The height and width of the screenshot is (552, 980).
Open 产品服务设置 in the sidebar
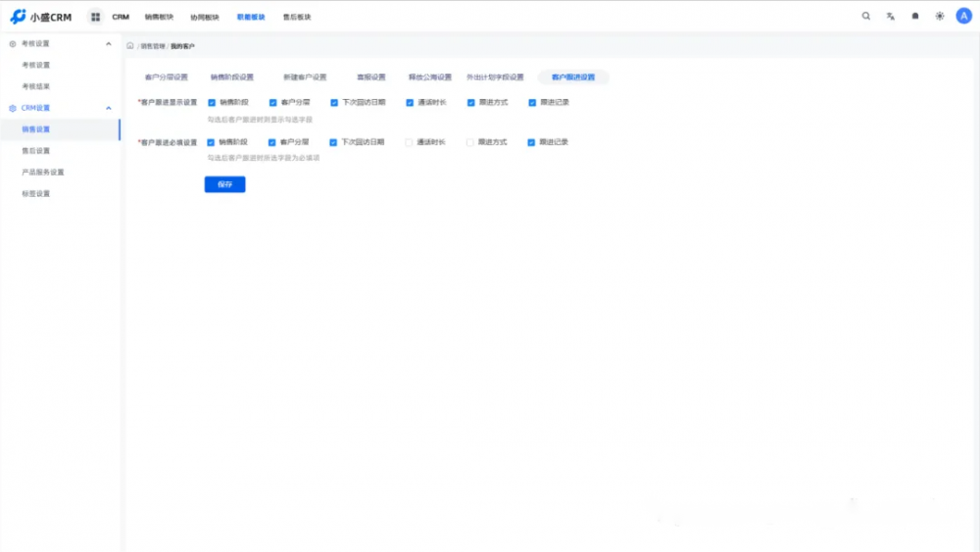click(43, 173)
